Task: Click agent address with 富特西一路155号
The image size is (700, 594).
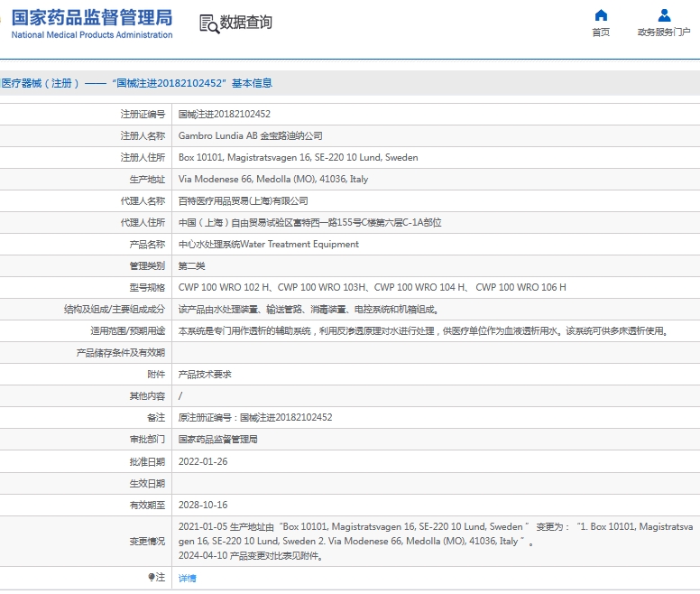Action: [x=309, y=222]
